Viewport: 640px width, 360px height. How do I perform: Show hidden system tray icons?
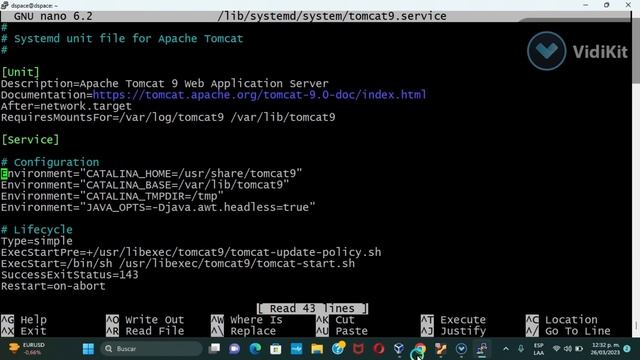(506, 349)
